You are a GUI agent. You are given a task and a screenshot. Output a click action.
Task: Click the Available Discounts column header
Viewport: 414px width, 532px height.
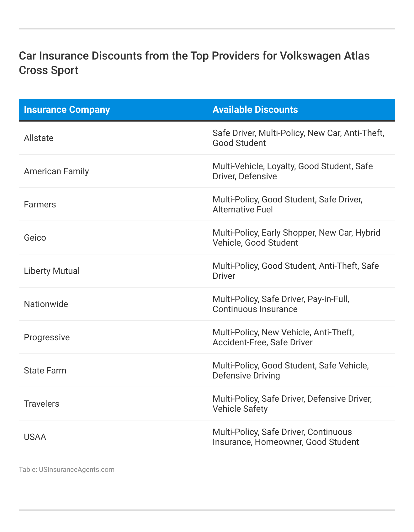(x=255, y=110)
